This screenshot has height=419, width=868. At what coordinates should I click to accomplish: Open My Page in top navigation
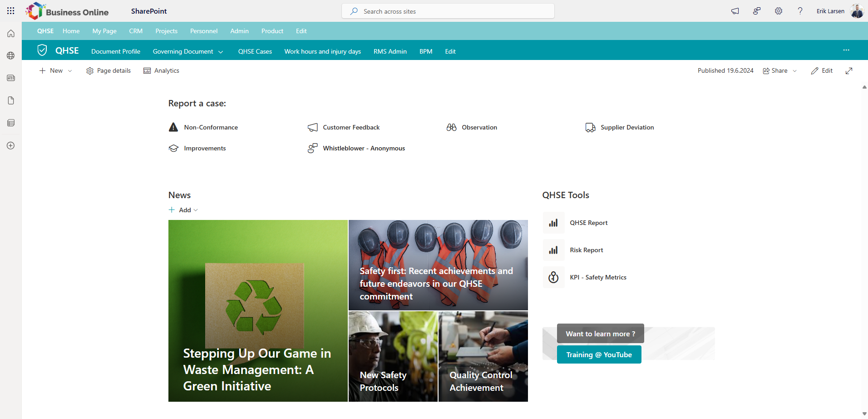click(x=104, y=31)
